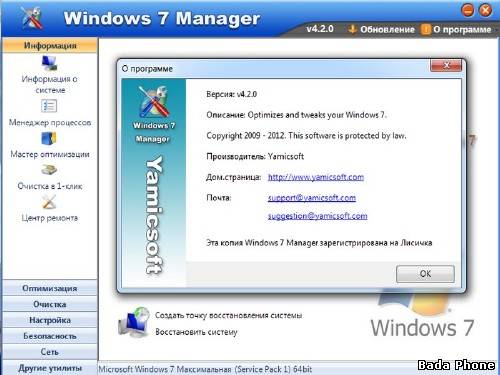This screenshot has height=375, width=500.
Task: Click the Версия: v4.2.0 text in dialog
Action: 231,94
